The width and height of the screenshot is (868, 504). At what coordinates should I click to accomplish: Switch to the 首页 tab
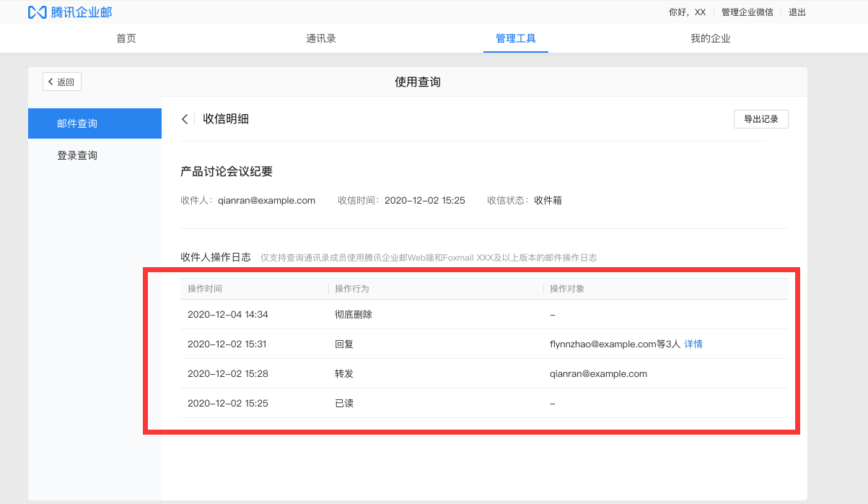(x=126, y=38)
